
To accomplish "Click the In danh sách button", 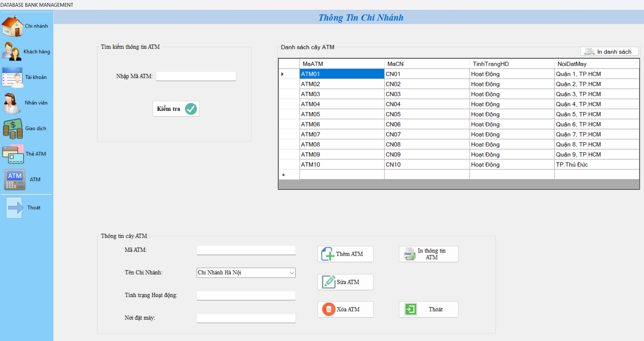I will [x=609, y=52].
